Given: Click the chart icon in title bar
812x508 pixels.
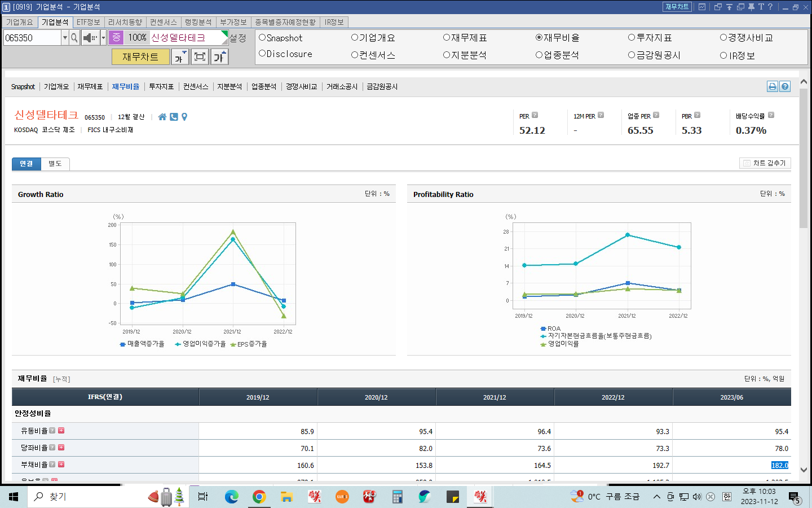Looking at the screenshot, I should click(702, 7).
